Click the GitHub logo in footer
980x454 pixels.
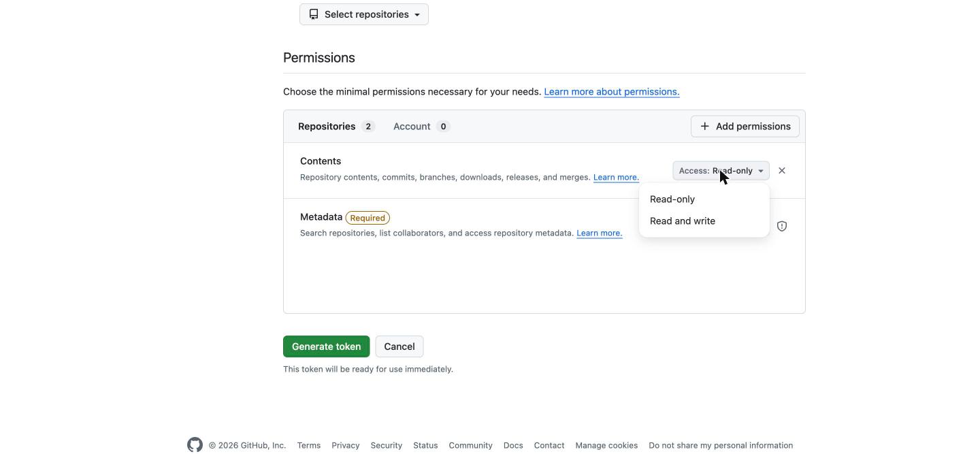click(x=195, y=445)
